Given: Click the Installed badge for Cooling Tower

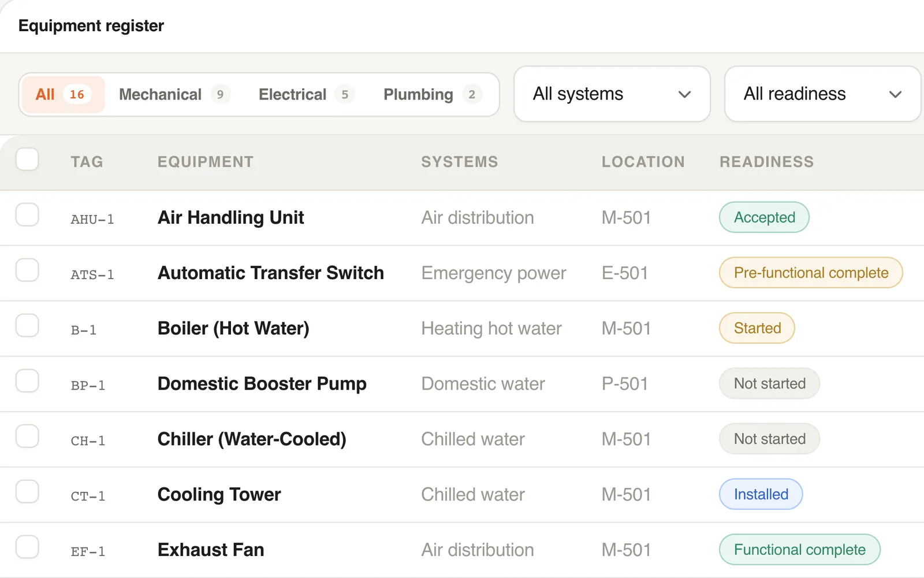Looking at the screenshot, I should 761,494.
